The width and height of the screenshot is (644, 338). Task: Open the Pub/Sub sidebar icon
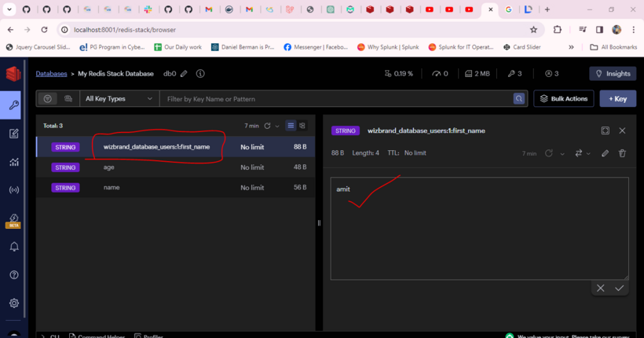[13, 190]
